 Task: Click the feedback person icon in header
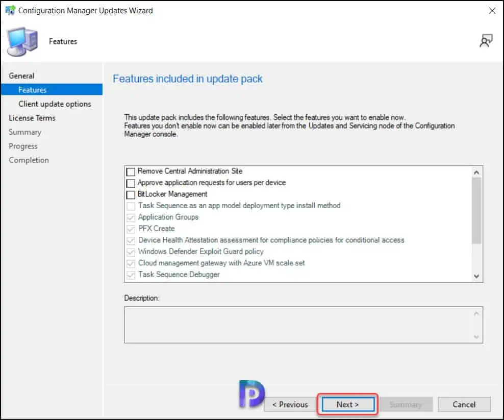(x=486, y=41)
